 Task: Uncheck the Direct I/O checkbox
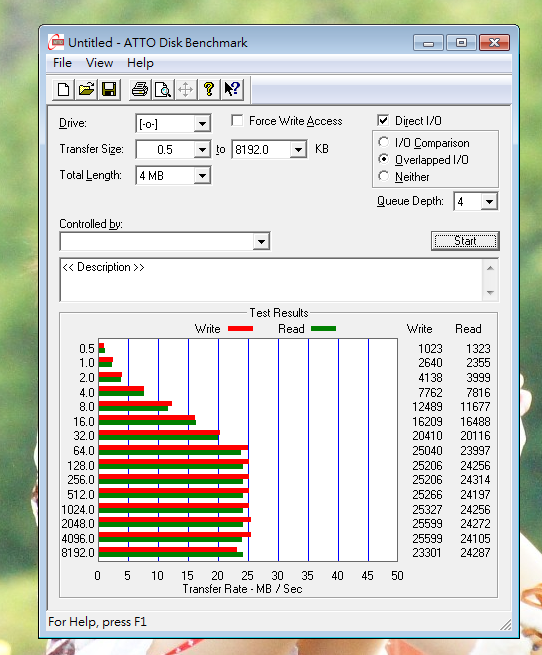383,121
